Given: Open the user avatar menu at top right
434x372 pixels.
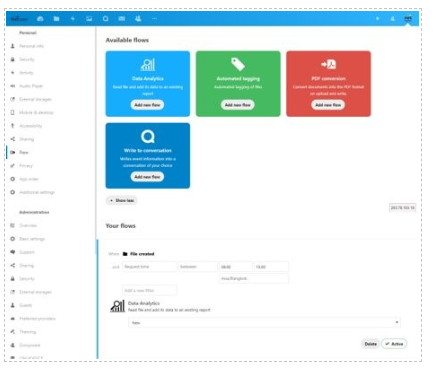Looking at the screenshot, I should pos(408,19).
